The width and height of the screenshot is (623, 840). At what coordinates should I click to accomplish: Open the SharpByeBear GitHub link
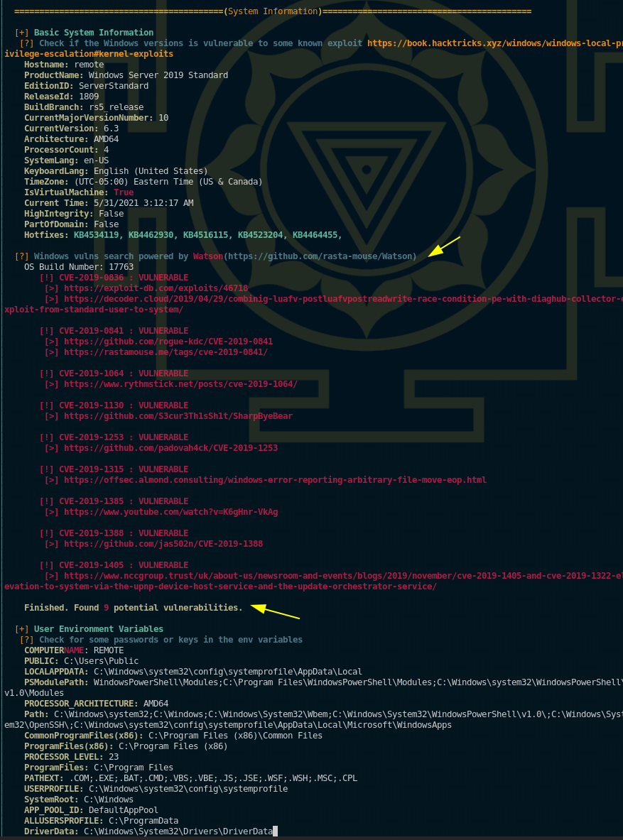178,416
